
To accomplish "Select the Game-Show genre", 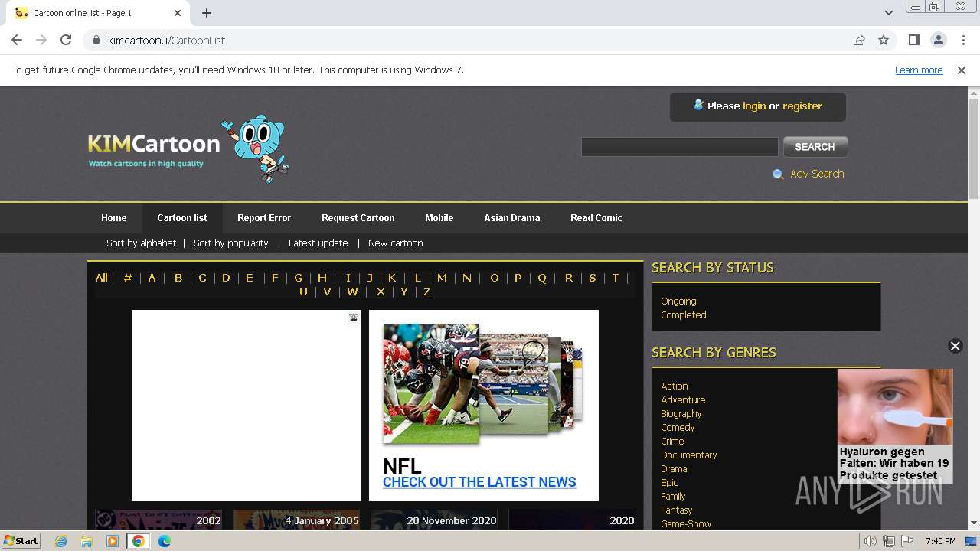I will (x=686, y=523).
